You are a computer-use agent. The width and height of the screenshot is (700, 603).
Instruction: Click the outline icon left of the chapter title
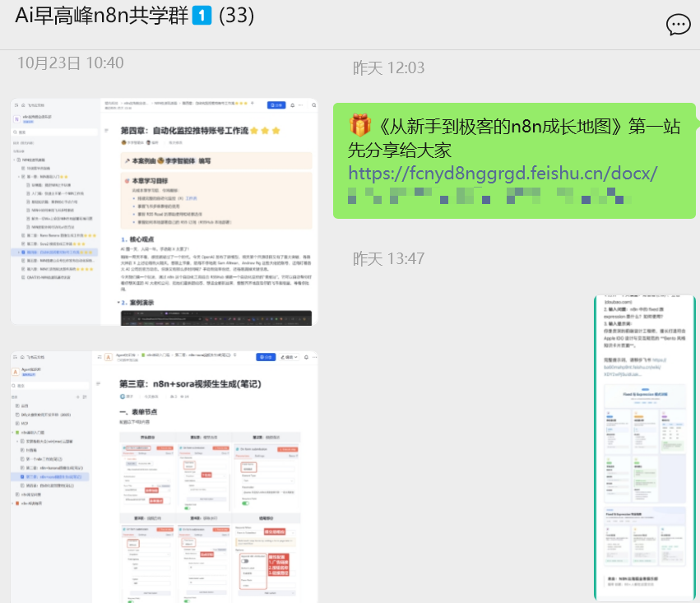point(106,129)
